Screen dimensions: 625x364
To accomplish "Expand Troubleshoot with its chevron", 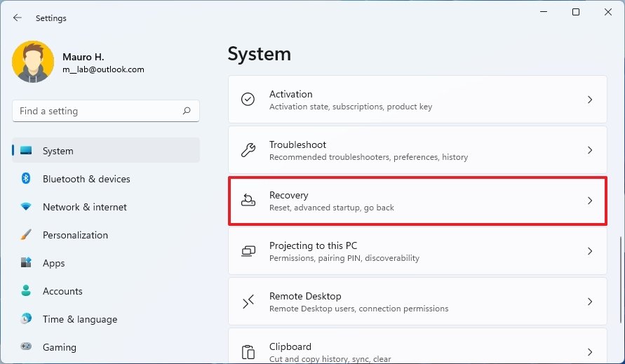I will [590, 150].
